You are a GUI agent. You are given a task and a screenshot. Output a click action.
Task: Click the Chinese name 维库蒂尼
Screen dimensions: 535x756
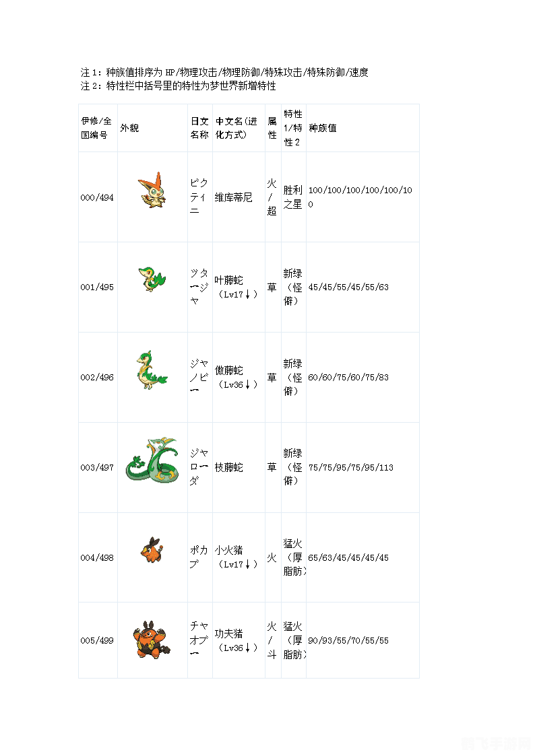tap(234, 197)
